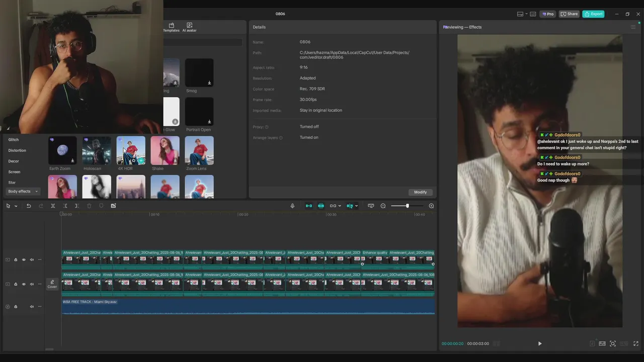Mute the second video track audio
This screenshot has height=362, width=644.
(32, 284)
